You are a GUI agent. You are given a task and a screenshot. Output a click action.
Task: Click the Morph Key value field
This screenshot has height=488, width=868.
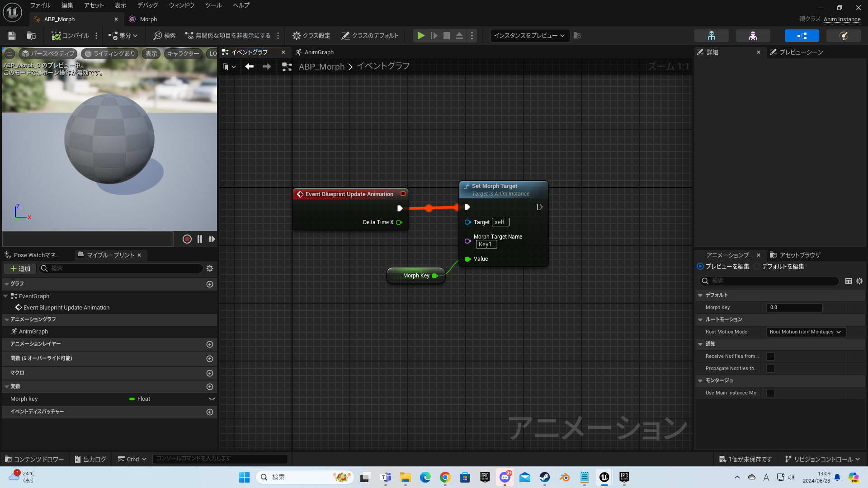click(794, 308)
